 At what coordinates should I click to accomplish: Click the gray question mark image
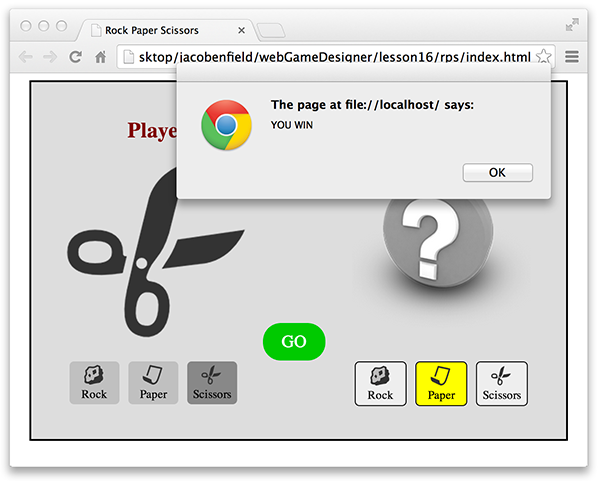(438, 243)
